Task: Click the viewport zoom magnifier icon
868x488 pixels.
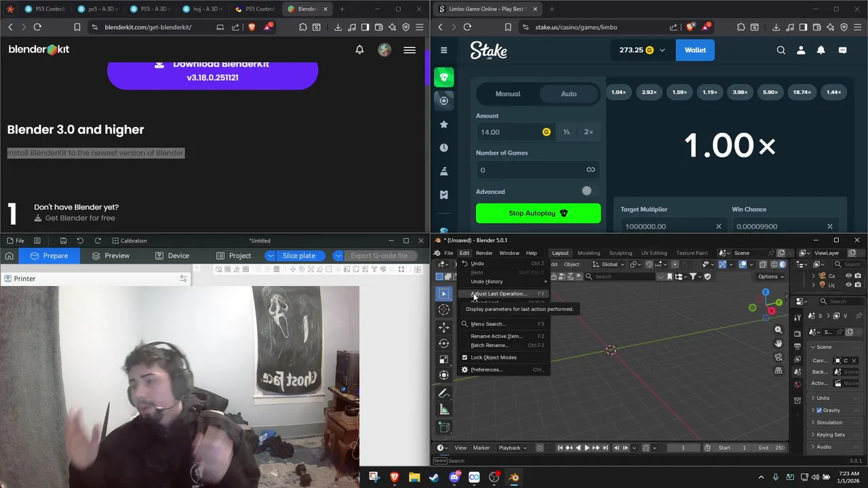Action: tap(778, 330)
